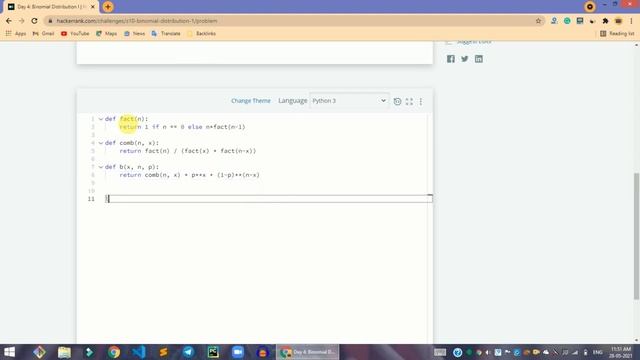Open the Facebook share icon
The image size is (640, 360).
451,59
